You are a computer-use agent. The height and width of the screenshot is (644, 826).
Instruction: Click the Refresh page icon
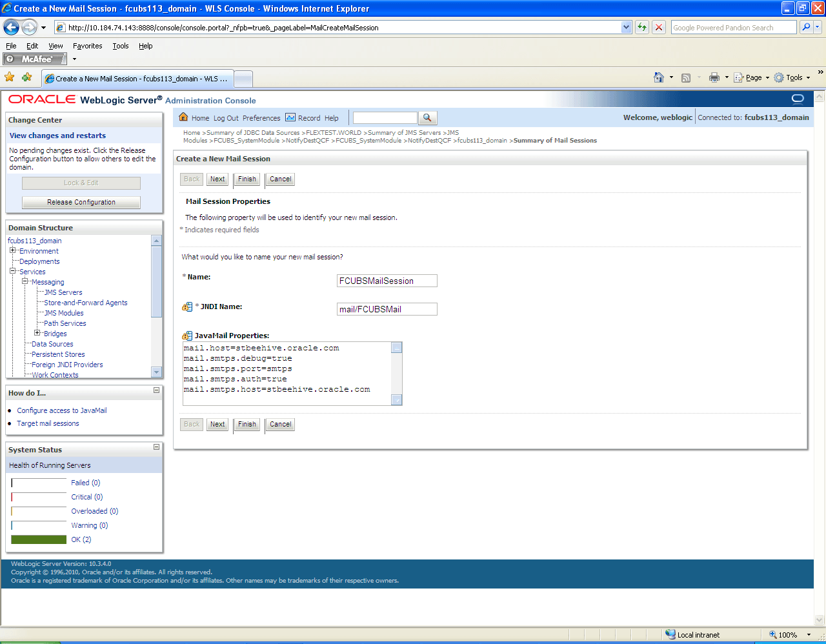coord(642,27)
